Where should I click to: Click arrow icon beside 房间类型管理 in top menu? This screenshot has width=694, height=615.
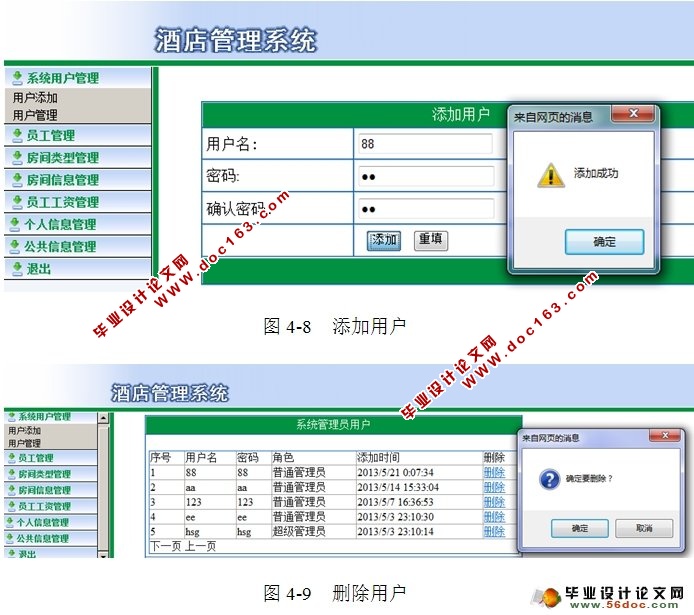pyautogui.click(x=17, y=158)
